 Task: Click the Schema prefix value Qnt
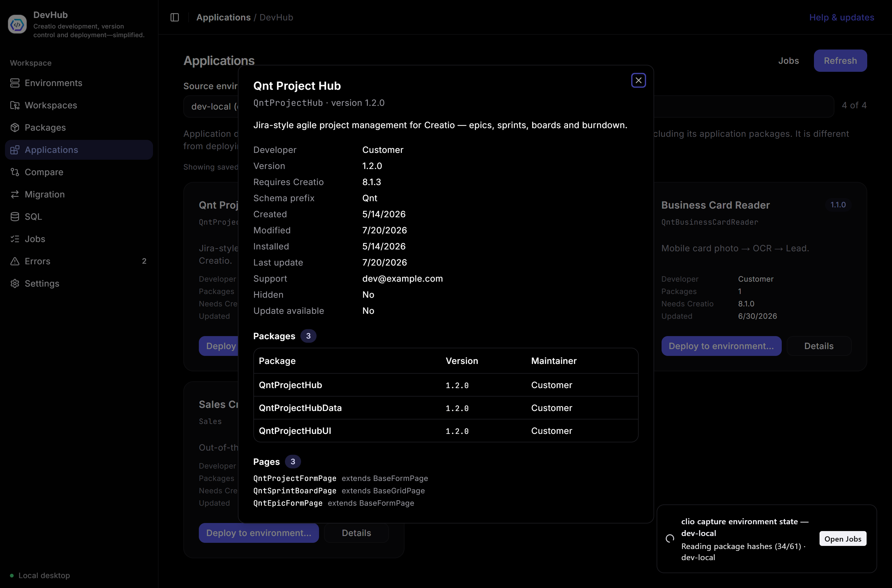(x=369, y=198)
